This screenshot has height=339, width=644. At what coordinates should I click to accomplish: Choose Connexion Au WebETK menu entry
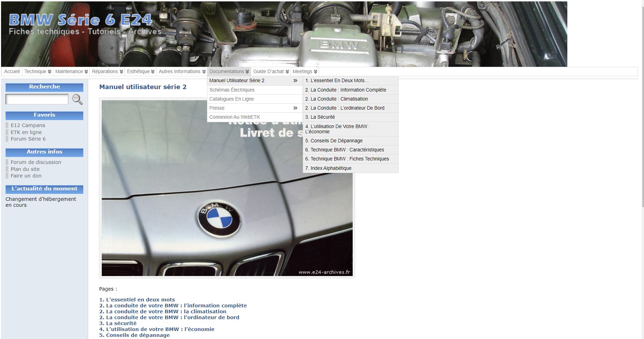pos(235,117)
